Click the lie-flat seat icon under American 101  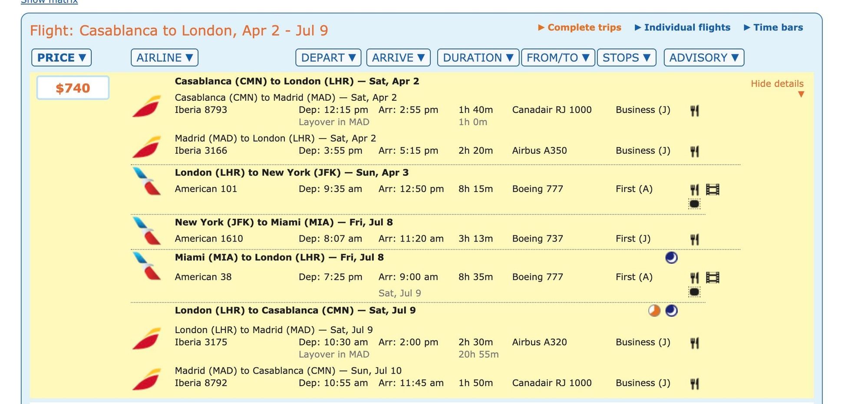[x=694, y=204]
